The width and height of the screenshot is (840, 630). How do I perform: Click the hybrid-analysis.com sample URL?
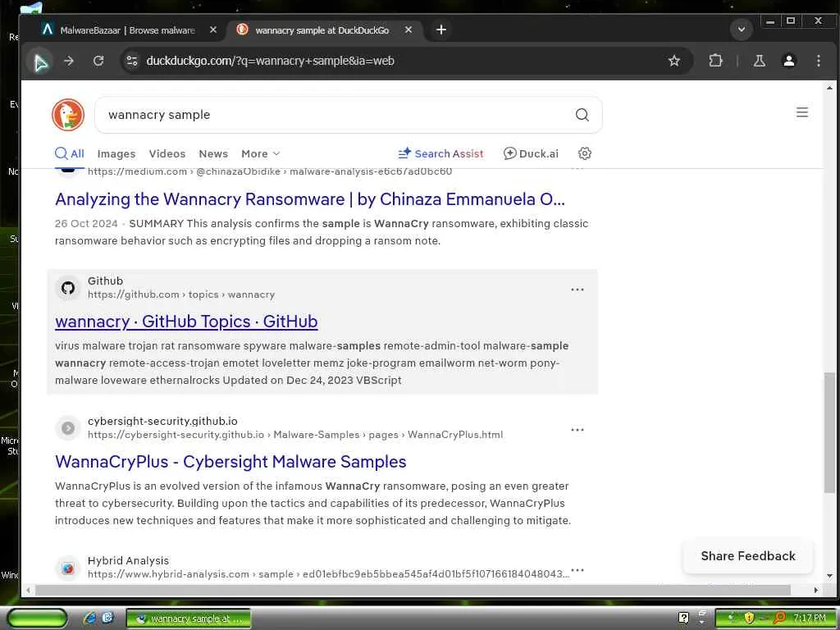click(328, 574)
